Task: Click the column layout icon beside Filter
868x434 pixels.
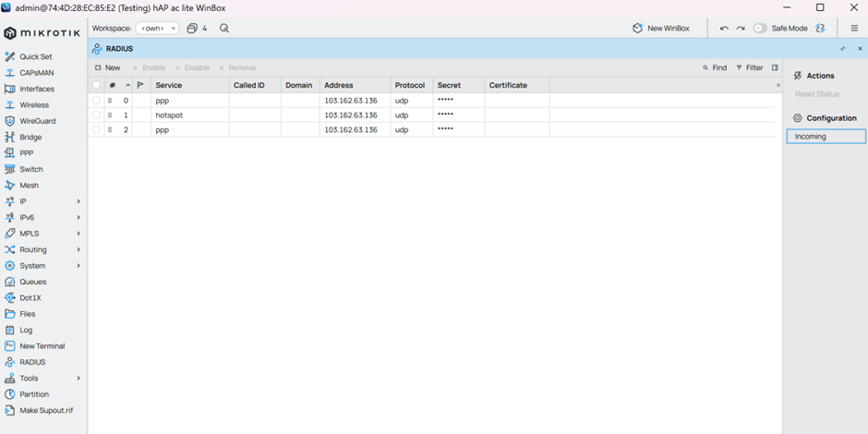Action: [x=775, y=67]
